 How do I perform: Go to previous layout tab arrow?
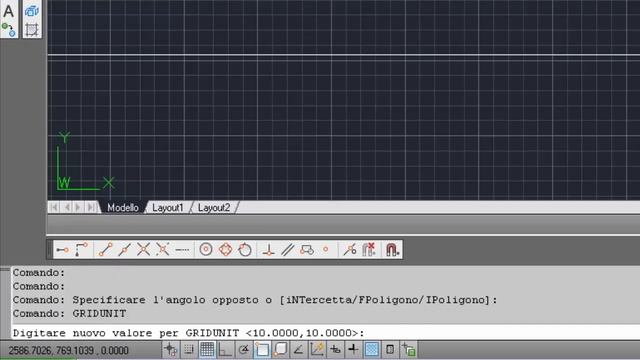pos(67,207)
